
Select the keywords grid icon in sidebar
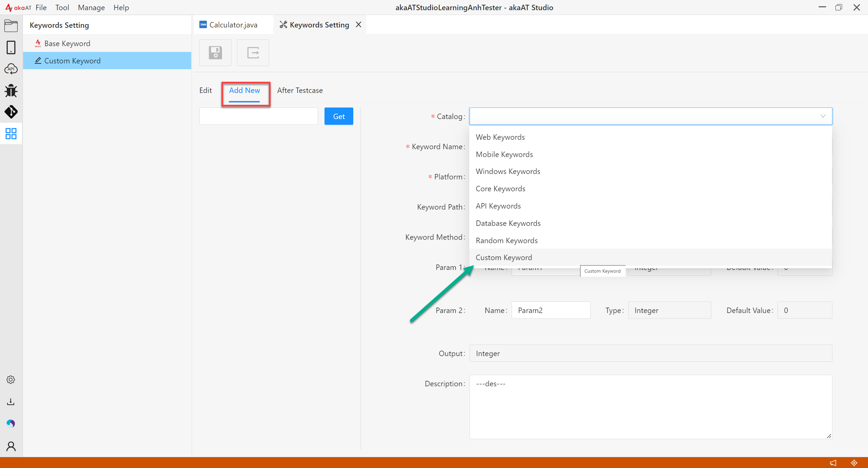(x=11, y=134)
